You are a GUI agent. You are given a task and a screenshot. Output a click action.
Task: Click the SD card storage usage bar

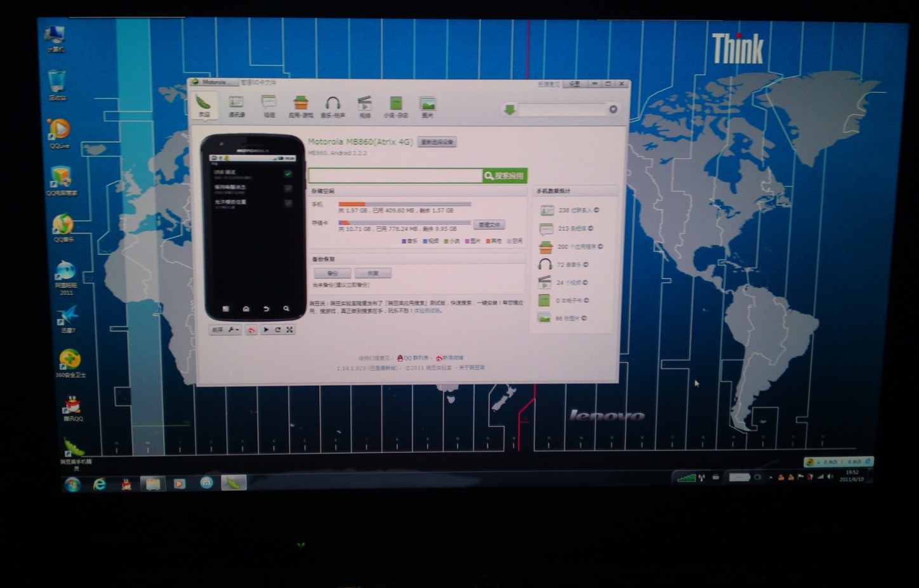tap(404, 223)
